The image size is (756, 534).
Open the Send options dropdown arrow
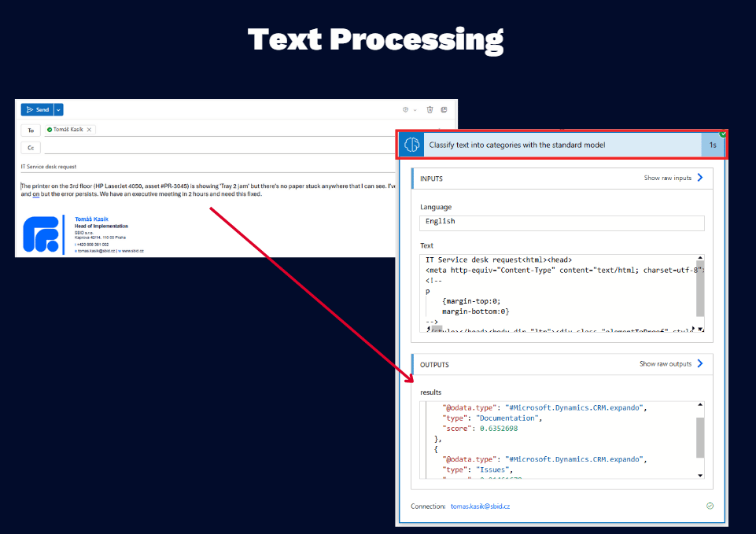click(58, 110)
